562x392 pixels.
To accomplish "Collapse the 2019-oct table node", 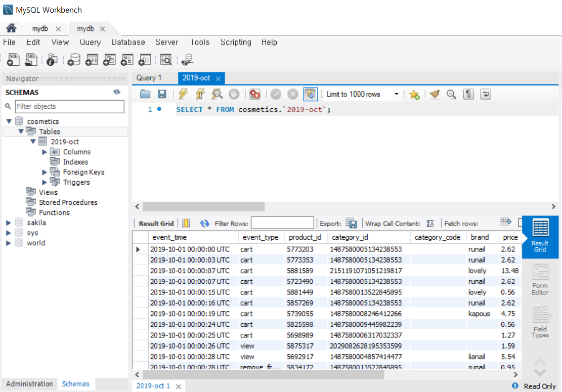I will [33, 142].
